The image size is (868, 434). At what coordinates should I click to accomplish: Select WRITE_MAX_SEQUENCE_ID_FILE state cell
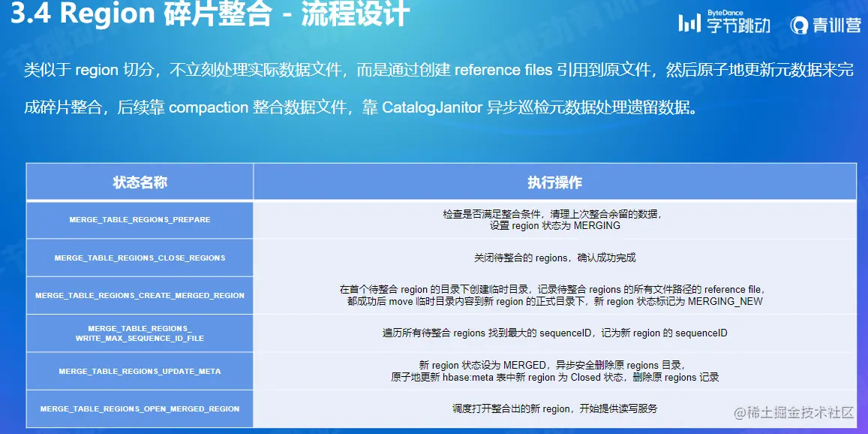click(x=140, y=333)
